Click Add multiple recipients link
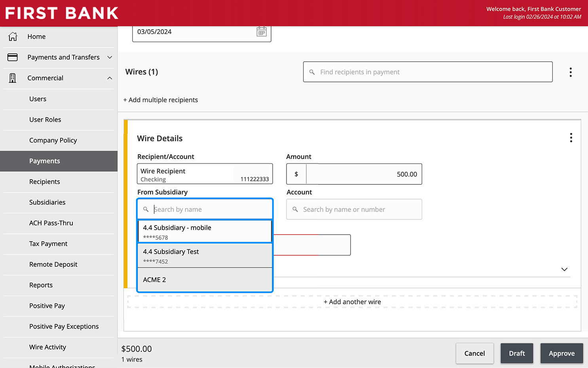The height and width of the screenshot is (368, 588). point(161,100)
